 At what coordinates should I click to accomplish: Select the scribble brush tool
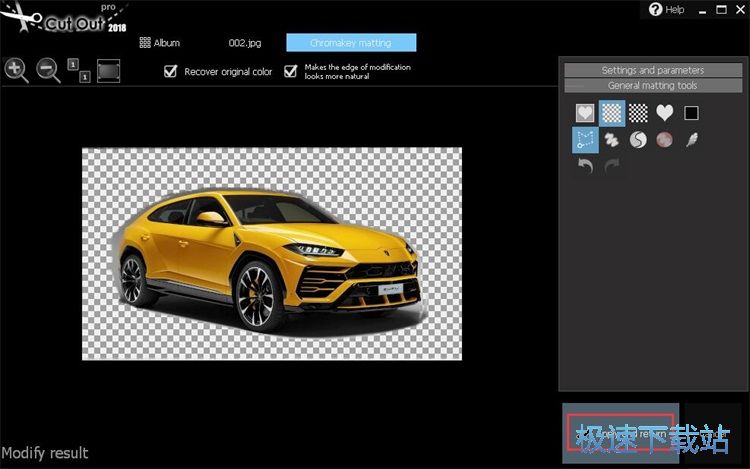611,140
